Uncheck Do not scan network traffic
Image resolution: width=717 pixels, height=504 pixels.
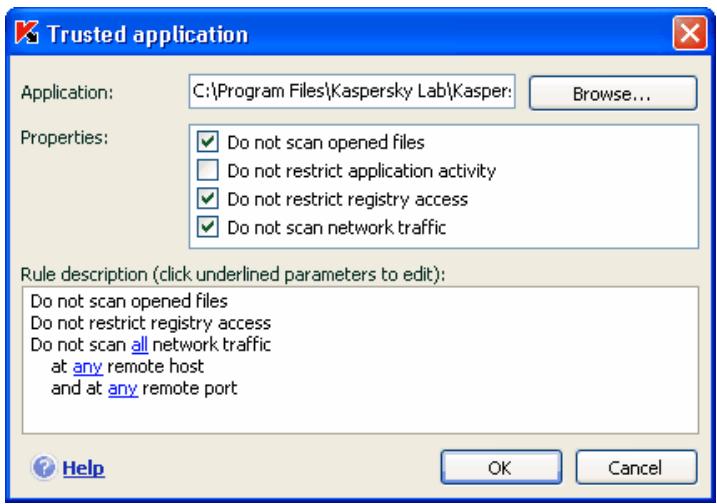tap(208, 227)
